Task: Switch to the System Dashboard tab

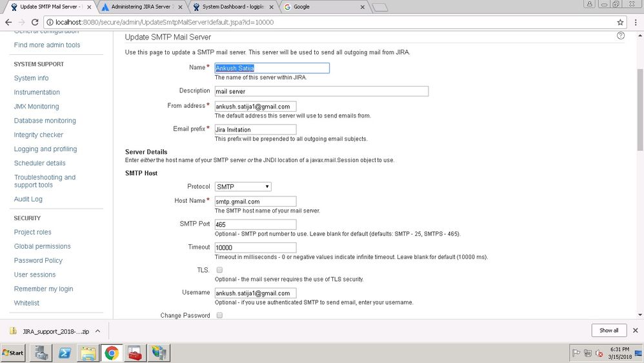Action: click(232, 7)
